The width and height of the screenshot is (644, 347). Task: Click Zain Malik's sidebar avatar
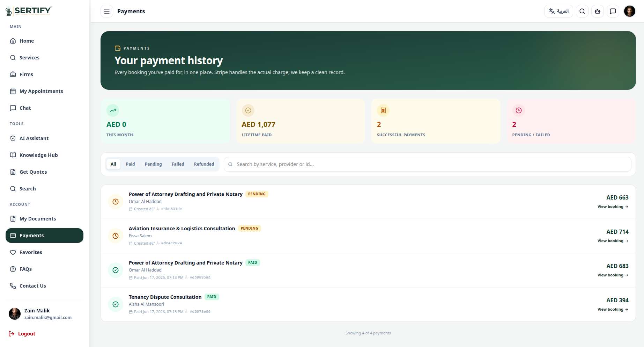coord(15,314)
